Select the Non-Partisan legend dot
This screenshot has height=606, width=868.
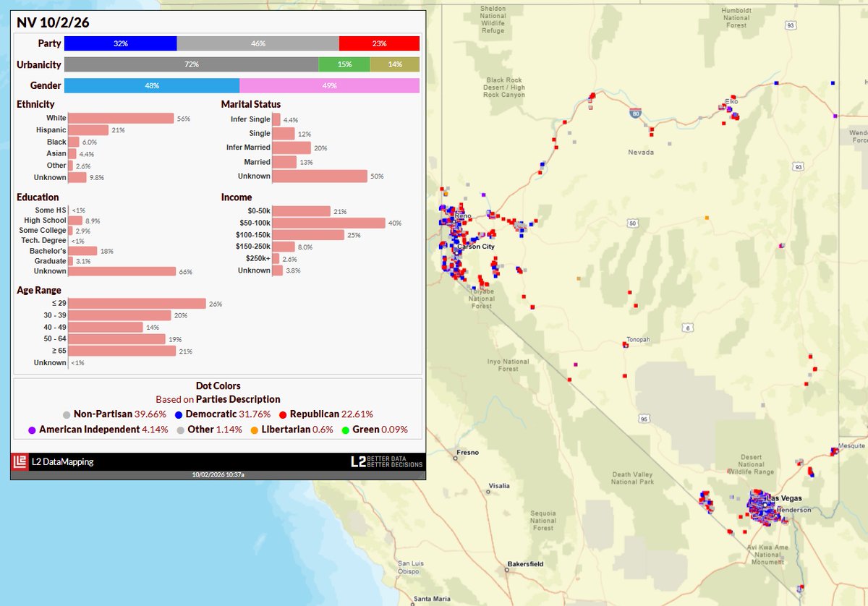pyautogui.click(x=67, y=414)
